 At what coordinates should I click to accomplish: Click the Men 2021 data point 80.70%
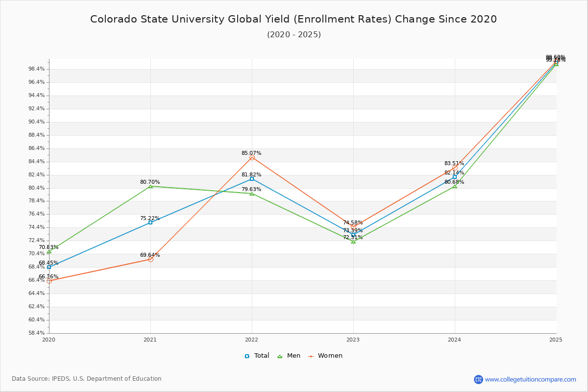(150, 186)
